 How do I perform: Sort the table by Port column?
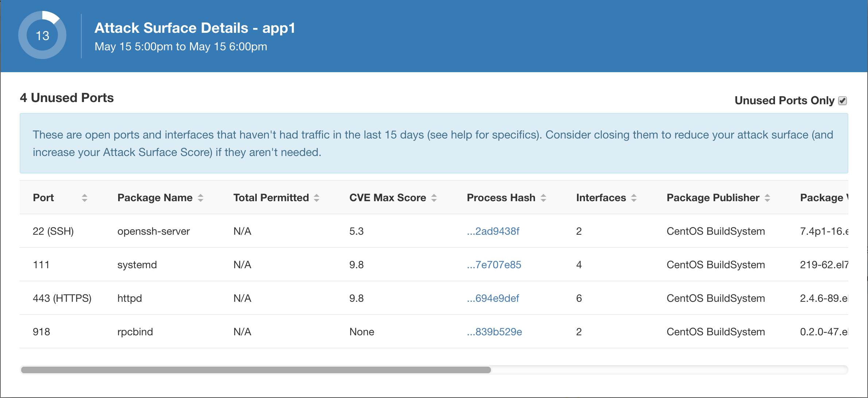coord(85,198)
